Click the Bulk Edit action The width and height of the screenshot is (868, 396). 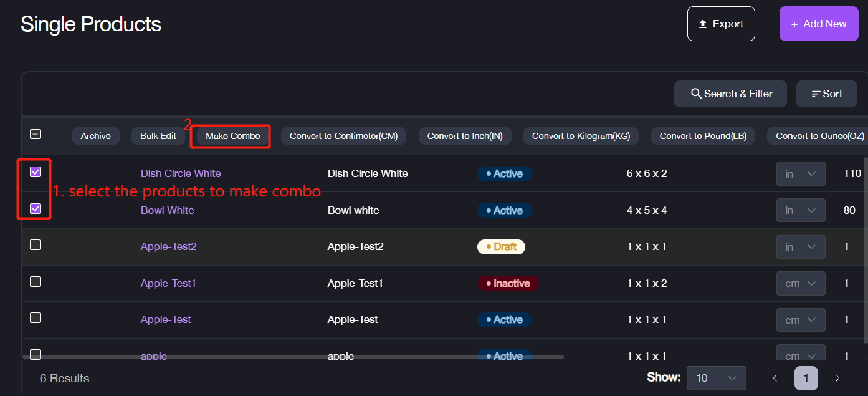coord(158,136)
